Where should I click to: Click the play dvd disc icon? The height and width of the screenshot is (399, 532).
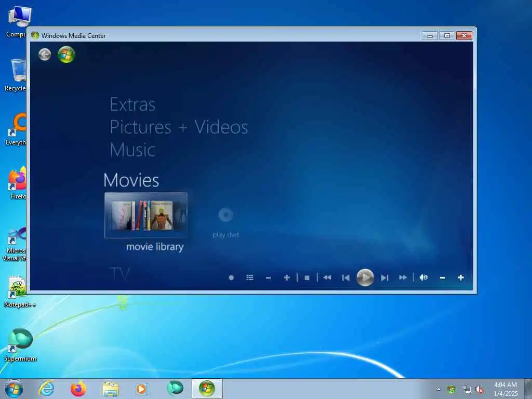(x=225, y=215)
